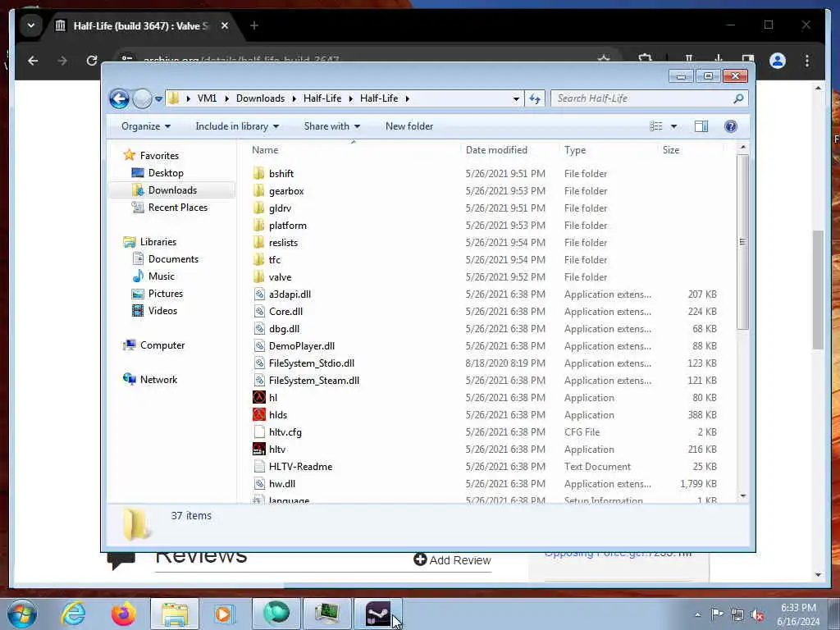Open Explorer help question mark icon
840x630 pixels.
point(731,126)
